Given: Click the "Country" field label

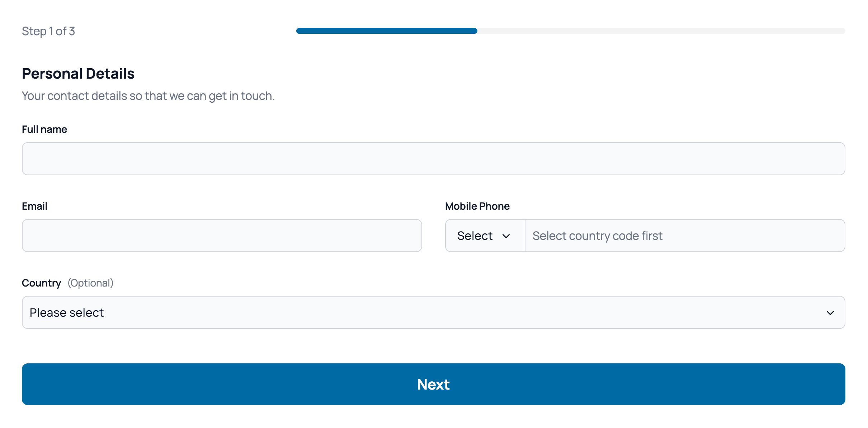Looking at the screenshot, I should click(41, 283).
